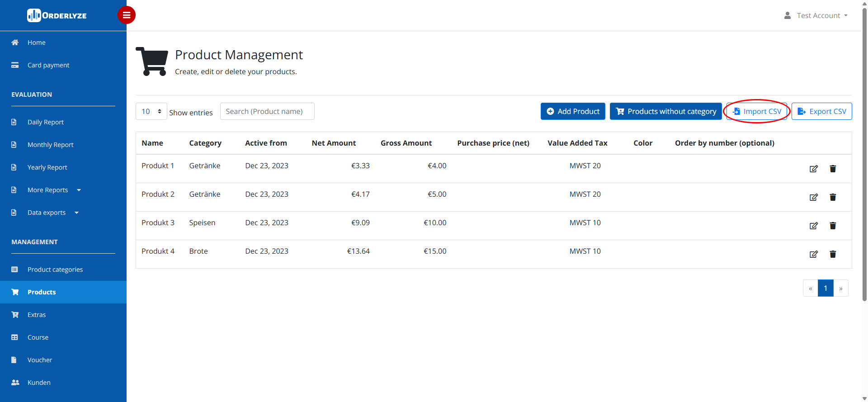Click the Kunden users icon

(15, 383)
